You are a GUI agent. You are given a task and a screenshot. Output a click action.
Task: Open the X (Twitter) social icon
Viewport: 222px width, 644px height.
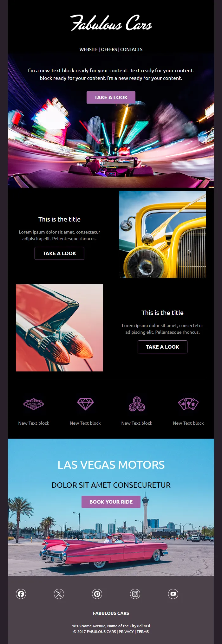coord(59,594)
